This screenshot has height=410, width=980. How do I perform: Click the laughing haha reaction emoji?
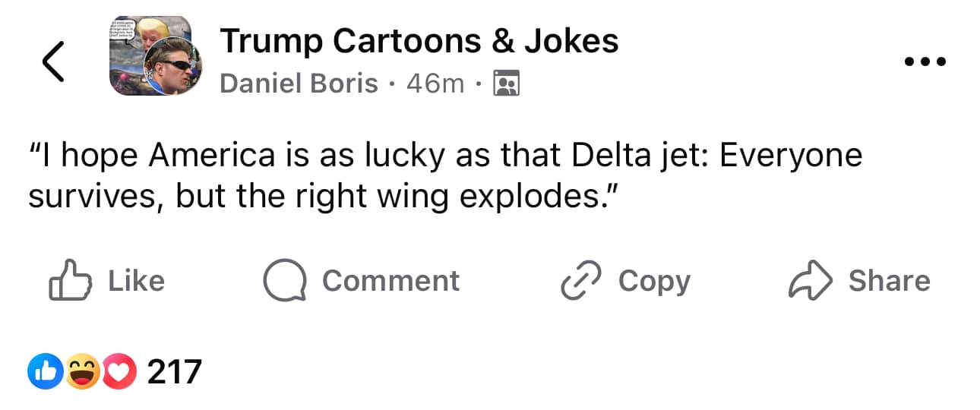tap(80, 372)
